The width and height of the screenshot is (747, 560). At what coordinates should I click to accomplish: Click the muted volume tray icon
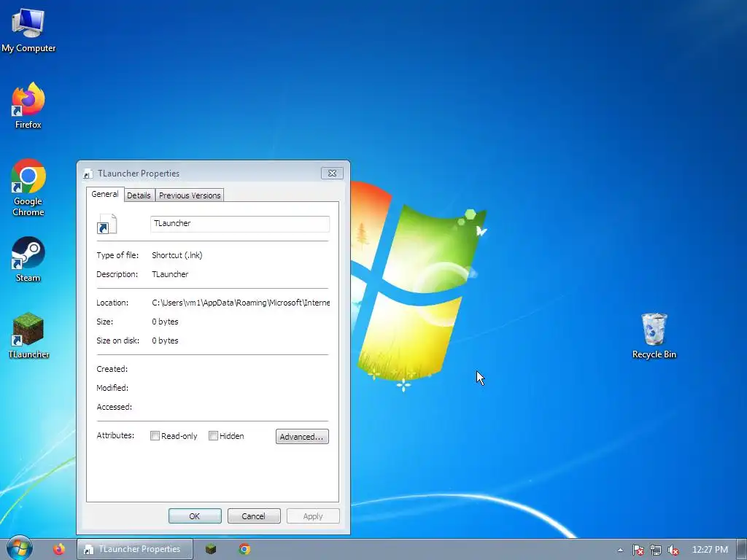673,550
